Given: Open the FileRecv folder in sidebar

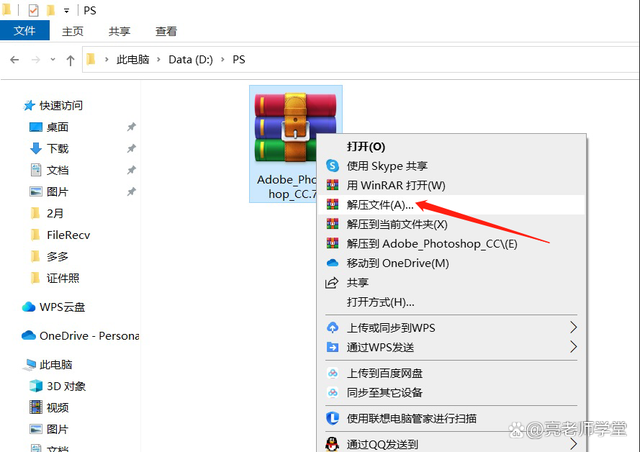Looking at the screenshot, I should [68, 235].
